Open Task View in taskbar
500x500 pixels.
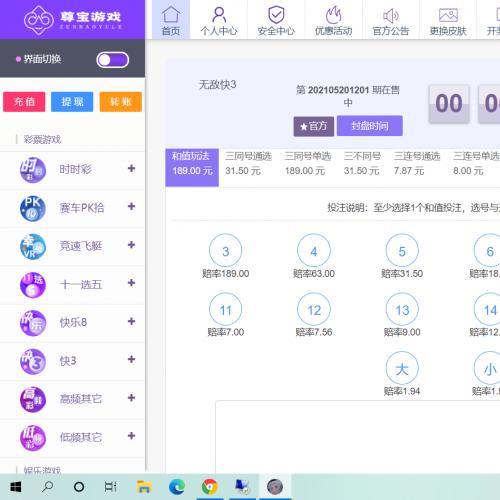[x=110, y=487]
